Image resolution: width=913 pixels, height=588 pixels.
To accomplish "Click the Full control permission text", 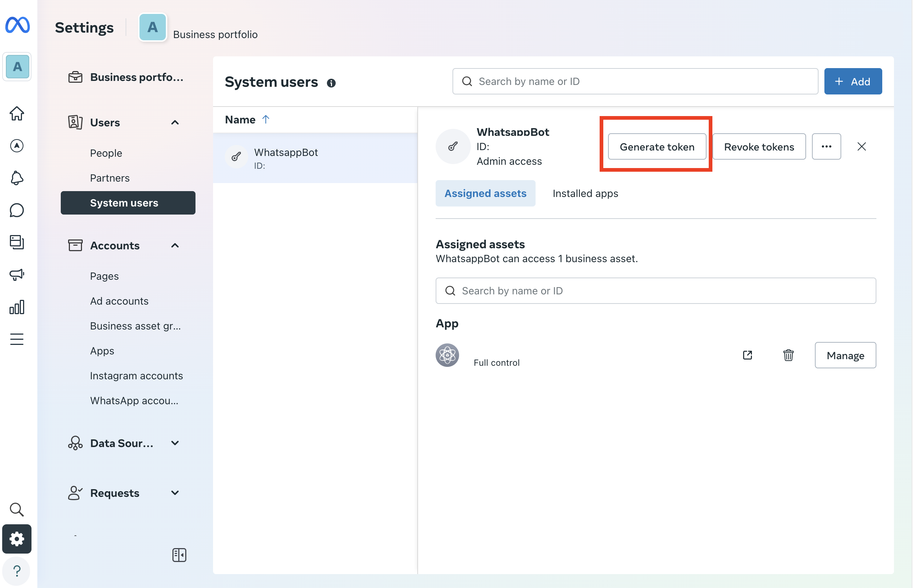I will 496,362.
